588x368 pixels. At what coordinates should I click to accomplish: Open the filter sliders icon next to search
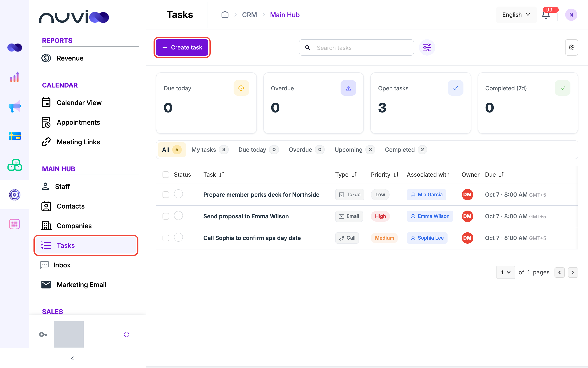pos(427,47)
